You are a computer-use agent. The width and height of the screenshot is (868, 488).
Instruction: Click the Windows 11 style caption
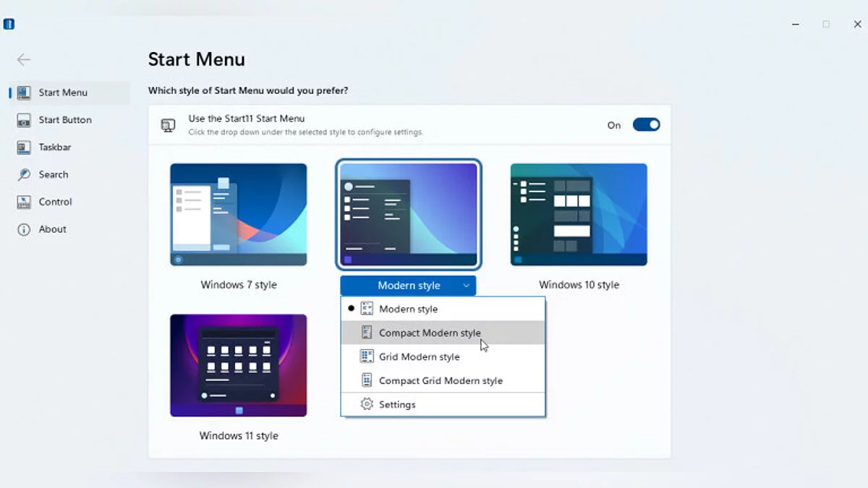pos(239,436)
